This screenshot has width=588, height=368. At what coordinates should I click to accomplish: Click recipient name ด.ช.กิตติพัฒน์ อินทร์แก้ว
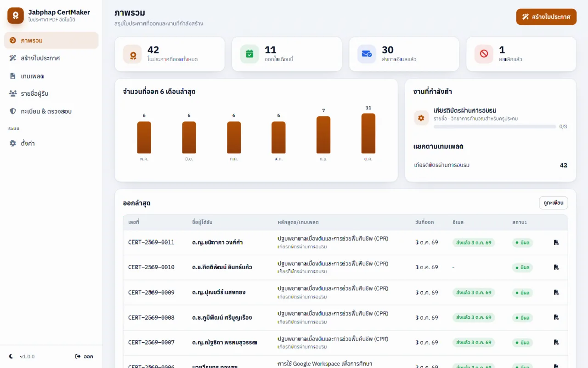[222, 267]
